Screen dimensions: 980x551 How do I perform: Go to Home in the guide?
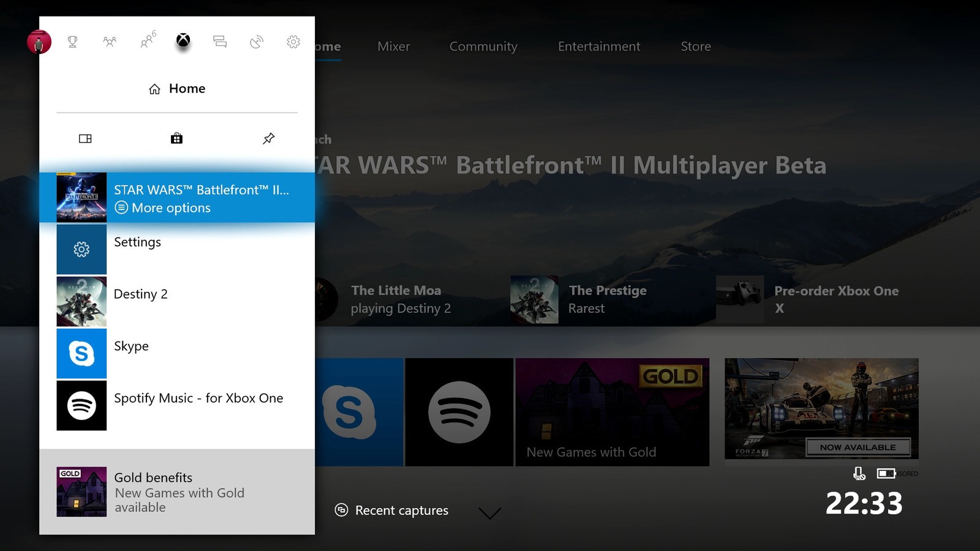point(177,89)
